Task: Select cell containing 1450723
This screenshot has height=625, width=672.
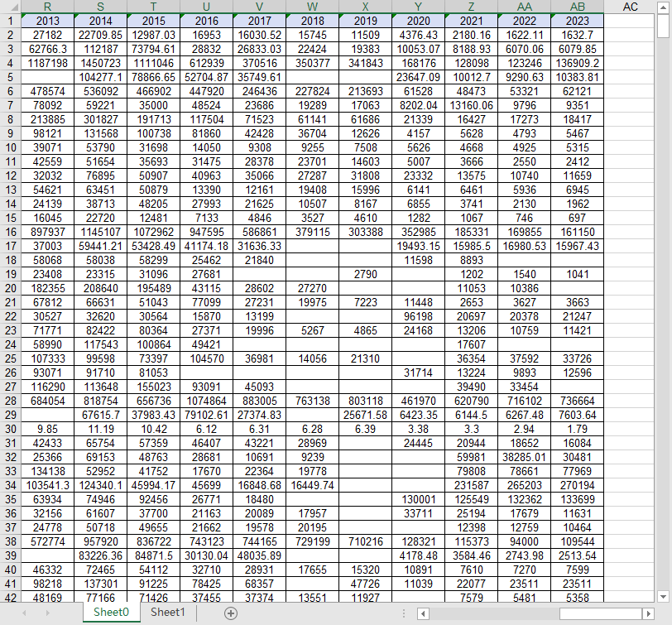Action: (101, 63)
